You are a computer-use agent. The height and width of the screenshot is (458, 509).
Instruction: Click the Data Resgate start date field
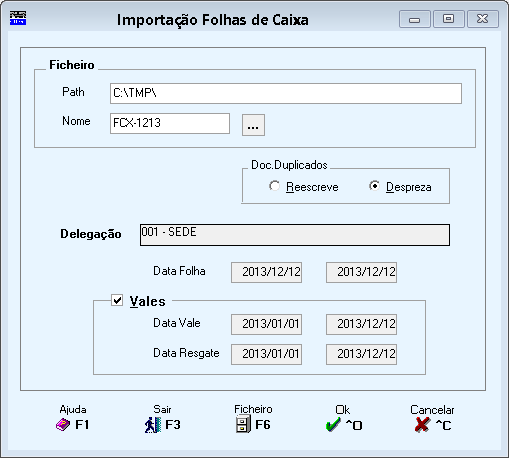[x=267, y=354]
